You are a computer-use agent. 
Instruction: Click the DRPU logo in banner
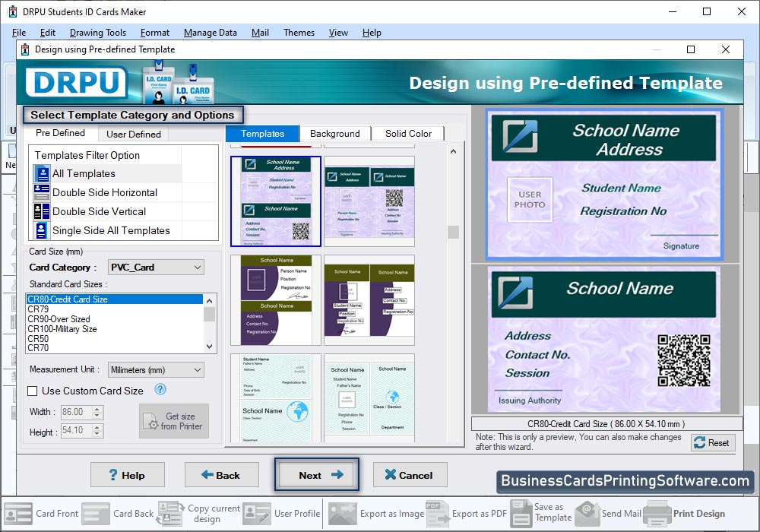coord(77,82)
